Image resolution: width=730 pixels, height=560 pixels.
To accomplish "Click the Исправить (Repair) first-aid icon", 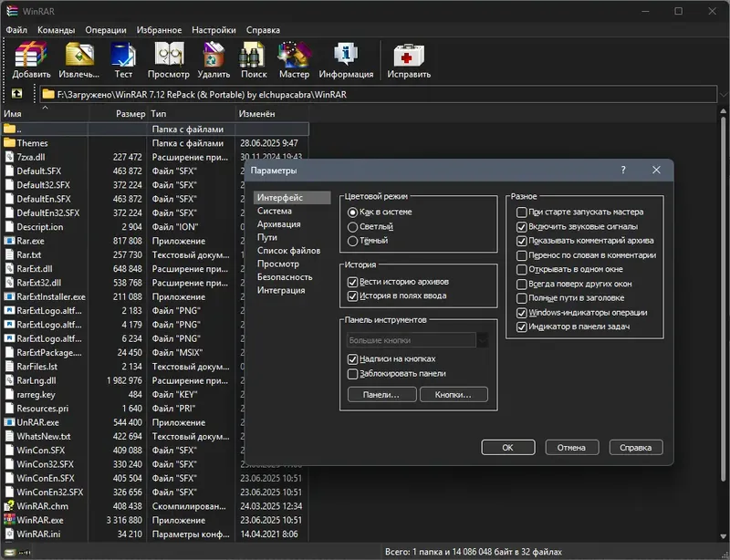I will 408,56.
